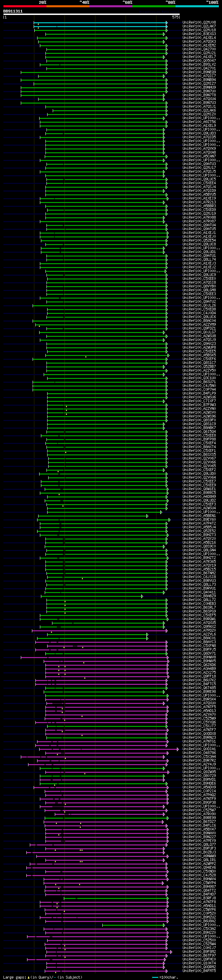Select hit label UniRef100_A4D8H9
The image size is (222, 980).
coord(199,496)
